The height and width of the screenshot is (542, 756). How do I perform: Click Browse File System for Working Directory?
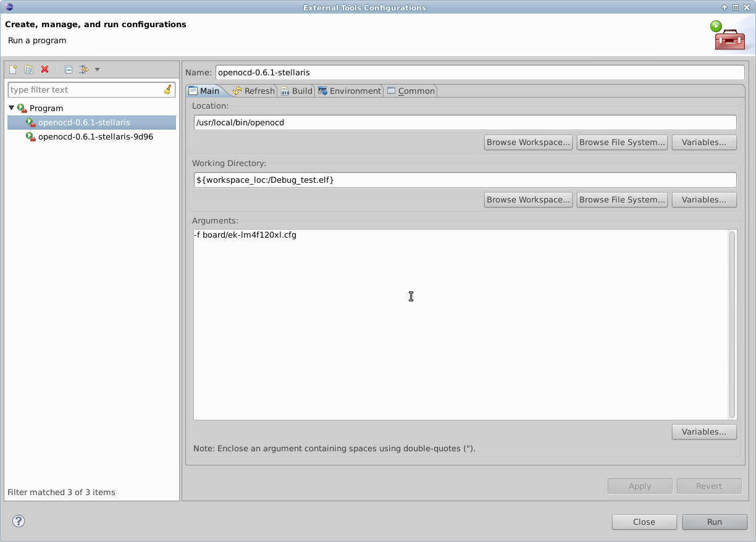pos(622,199)
